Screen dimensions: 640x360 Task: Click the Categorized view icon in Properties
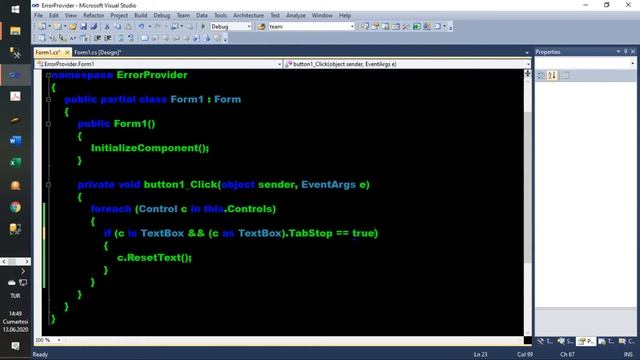click(x=540, y=76)
